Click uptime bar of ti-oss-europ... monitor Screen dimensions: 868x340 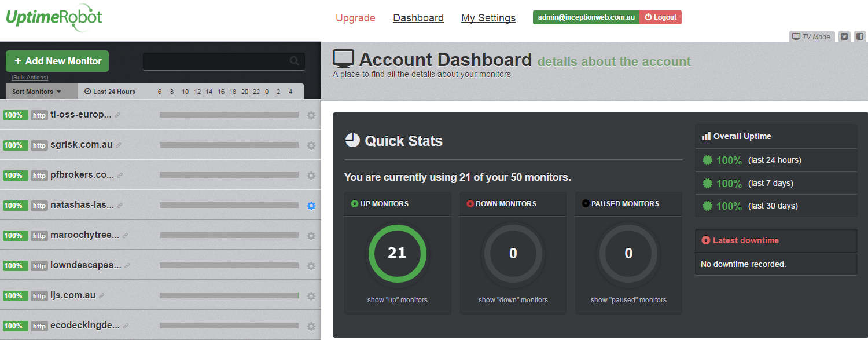[x=229, y=115]
